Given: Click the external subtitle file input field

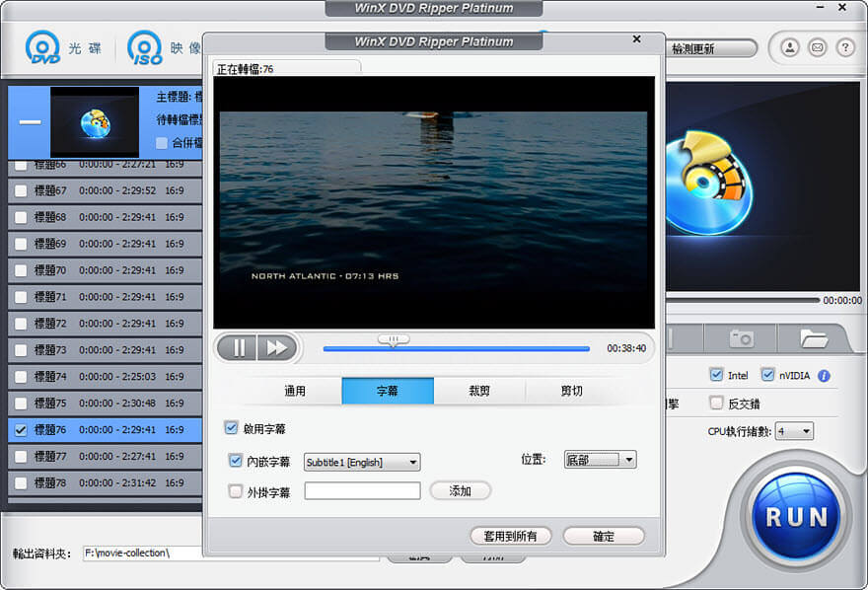Looking at the screenshot, I should 362,491.
